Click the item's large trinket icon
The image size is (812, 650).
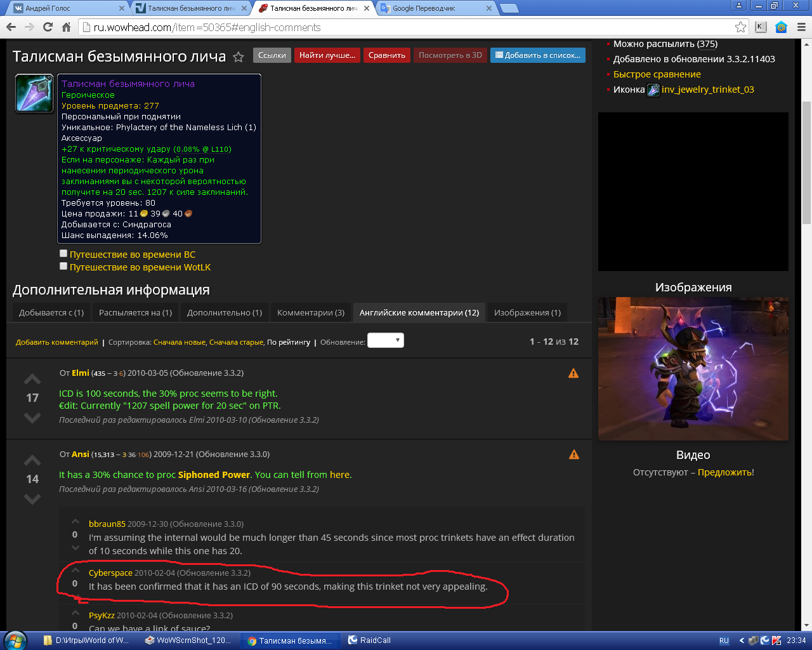34,94
